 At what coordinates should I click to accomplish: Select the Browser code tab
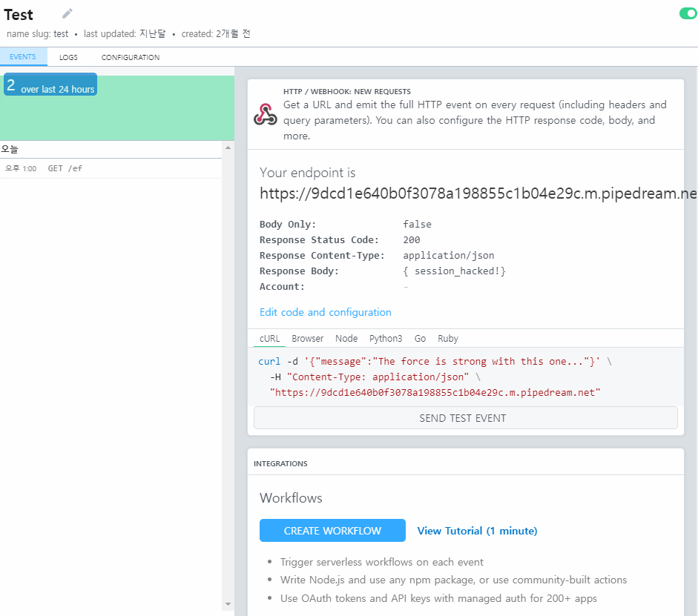308,339
